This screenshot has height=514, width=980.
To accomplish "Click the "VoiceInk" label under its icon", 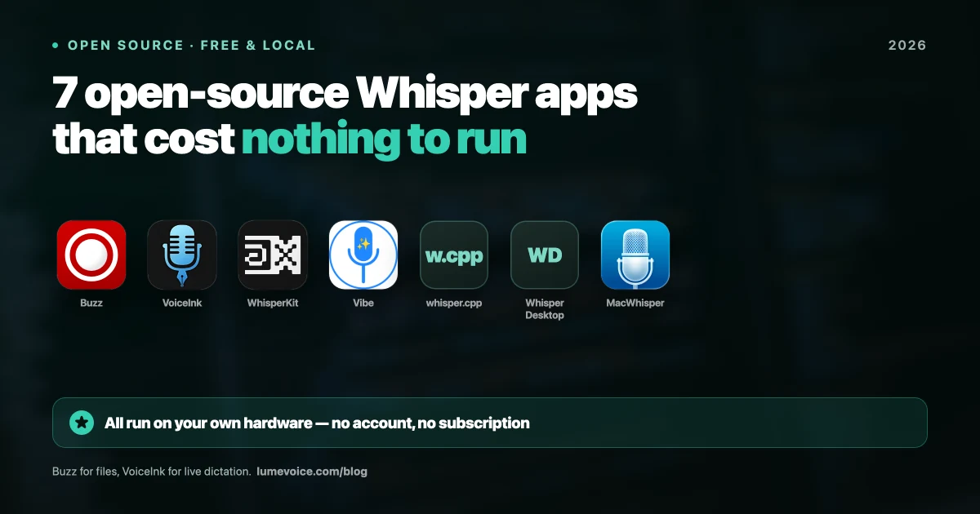I will click(182, 303).
